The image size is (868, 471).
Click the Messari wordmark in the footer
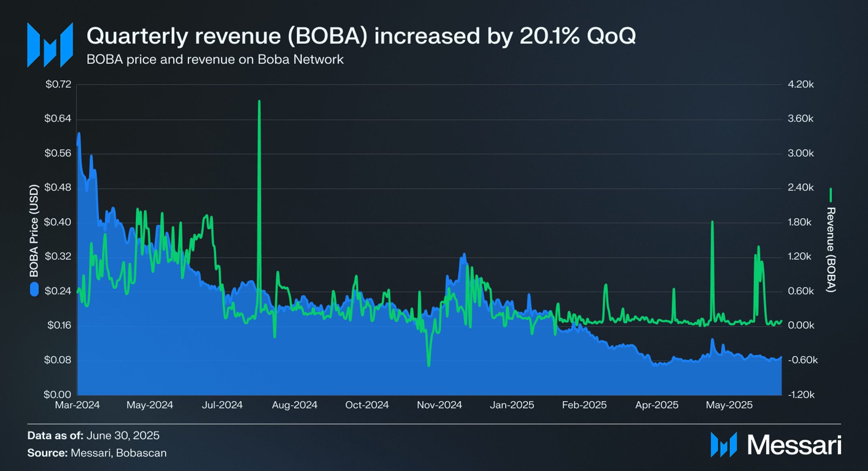(x=794, y=445)
